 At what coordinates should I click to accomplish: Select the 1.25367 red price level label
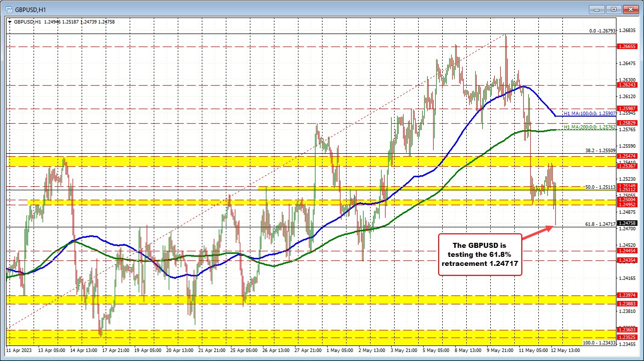(627, 166)
